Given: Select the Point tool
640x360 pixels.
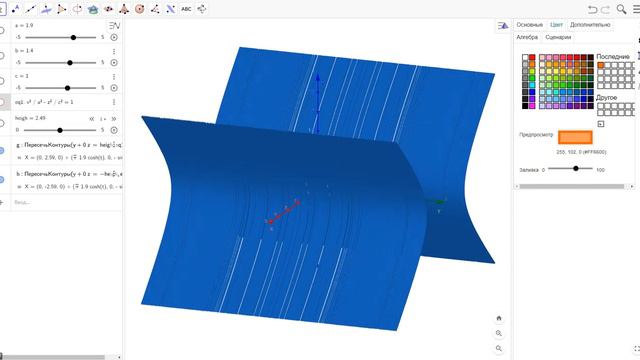Looking at the screenshot, I should pos(16,9).
